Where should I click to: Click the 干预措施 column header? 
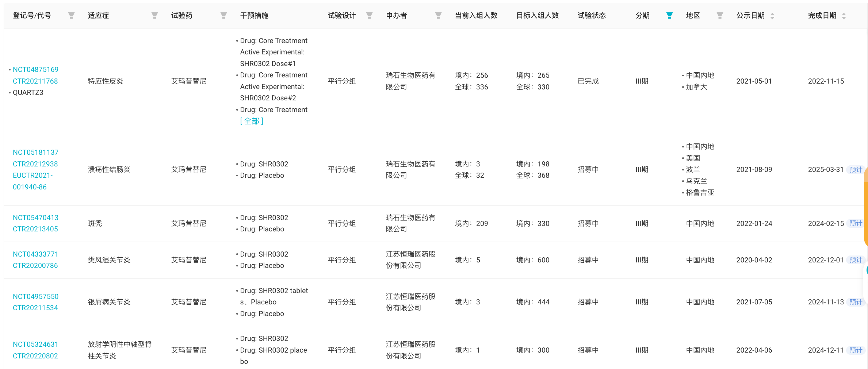click(254, 15)
